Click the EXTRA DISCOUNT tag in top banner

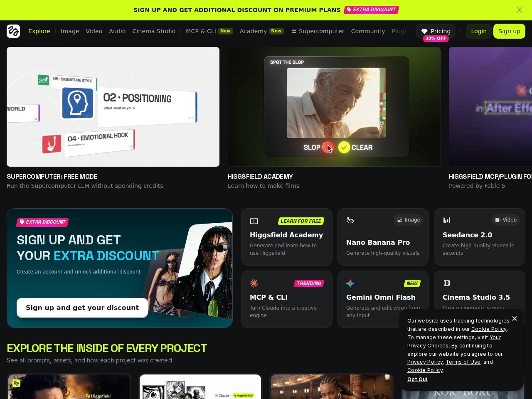pyautogui.click(x=372, y=10)
